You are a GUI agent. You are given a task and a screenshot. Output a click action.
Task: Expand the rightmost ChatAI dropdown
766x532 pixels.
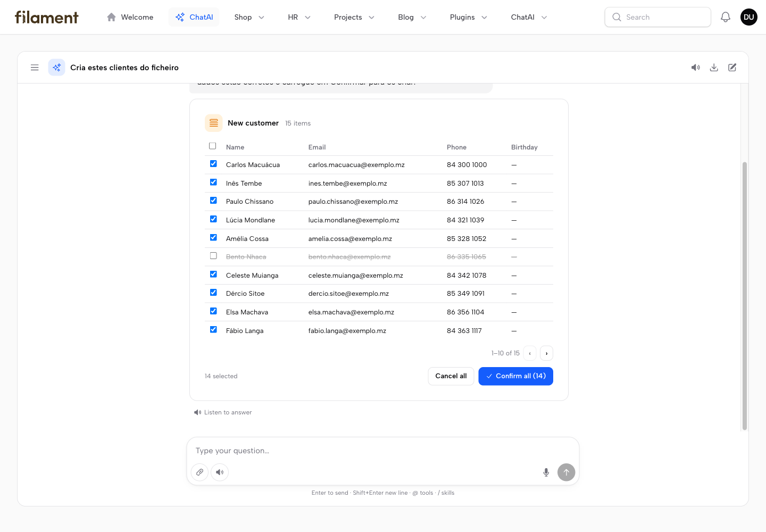pyautogui.click(x=529, y=17)
